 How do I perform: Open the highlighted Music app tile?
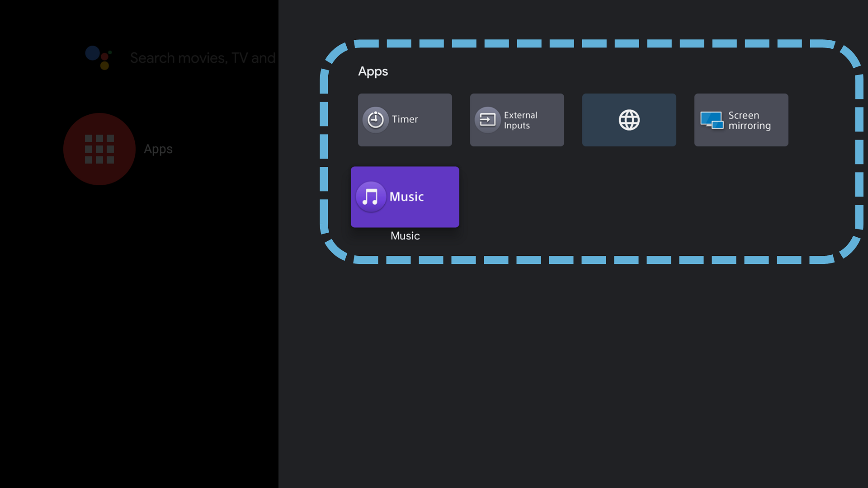[405, 197]
